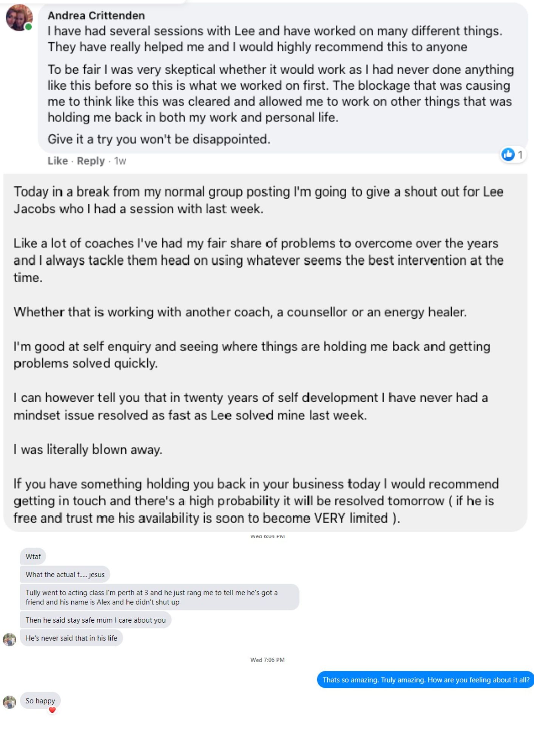Screen dimensions: 534x756
Task: Click Reply under Andrea's comment
Action: pos(91,161)
